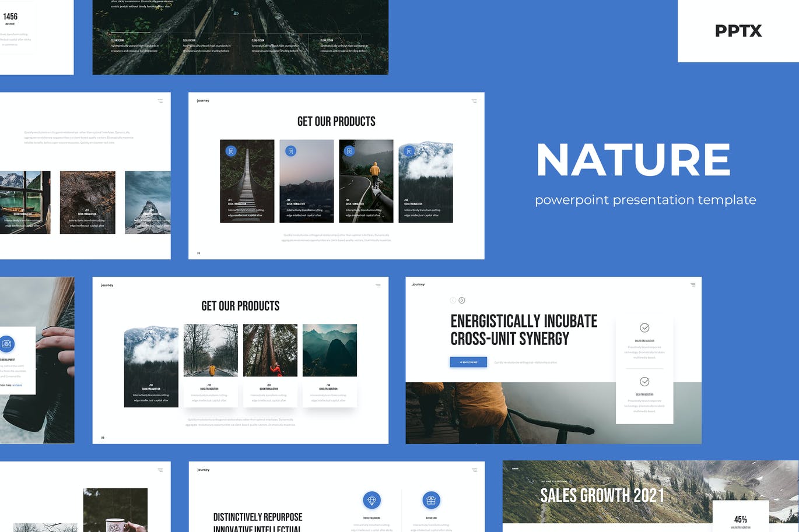Click the bookmark icon on the yellow-jacket road card
This screenshot has width=799, height=532.
[x=349, y=151]
